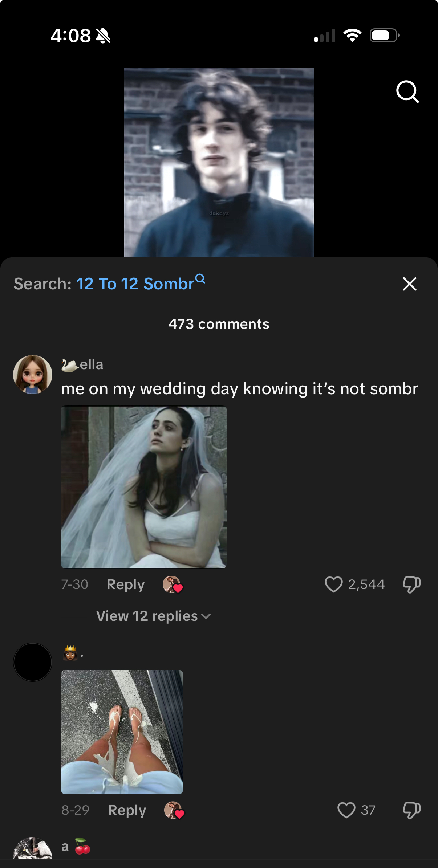This screenshot has width=438, height=868.
Task: Tap the creator-liked badge beside the 8-29 Reply
Action: (174, 810)
